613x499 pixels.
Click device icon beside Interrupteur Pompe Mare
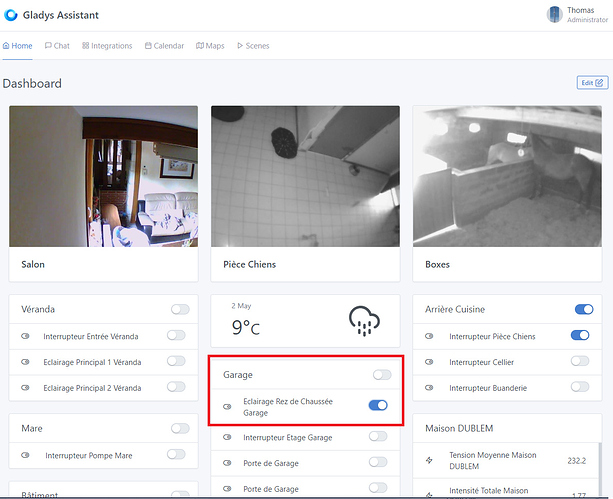25,455
